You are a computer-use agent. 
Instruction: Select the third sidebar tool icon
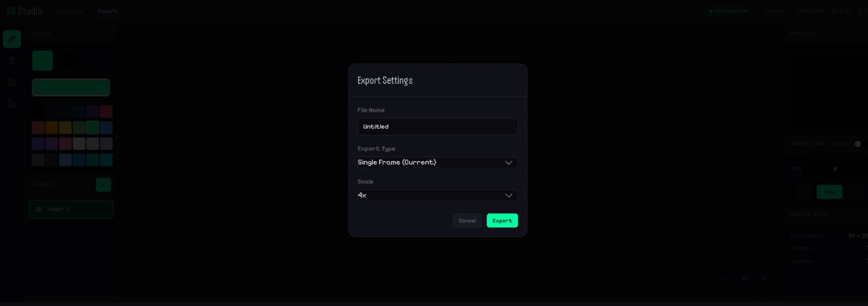(12, 82)
